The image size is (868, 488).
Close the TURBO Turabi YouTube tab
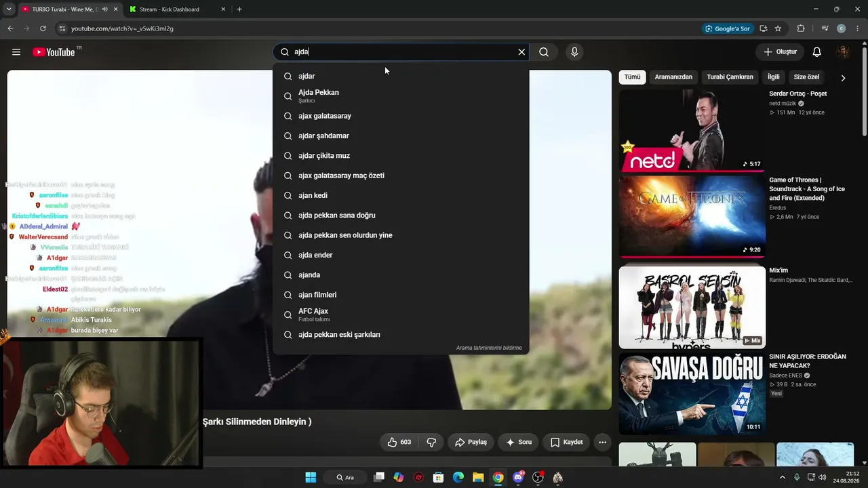click(116, 9)
